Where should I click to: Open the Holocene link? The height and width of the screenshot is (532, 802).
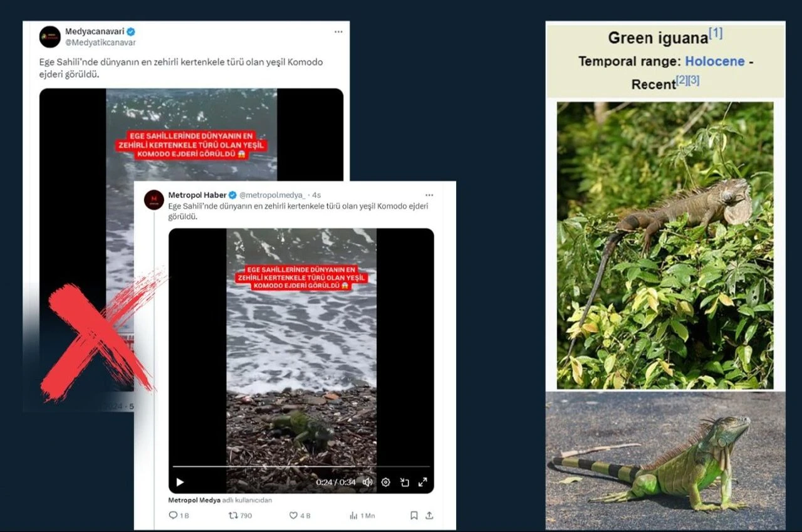pos(715,61)
